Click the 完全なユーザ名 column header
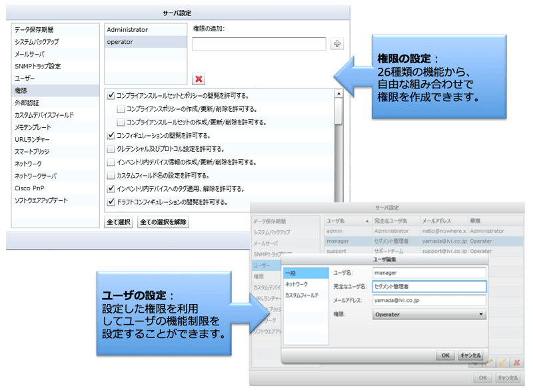Screen dimensions: 533x392 (396, 221)
